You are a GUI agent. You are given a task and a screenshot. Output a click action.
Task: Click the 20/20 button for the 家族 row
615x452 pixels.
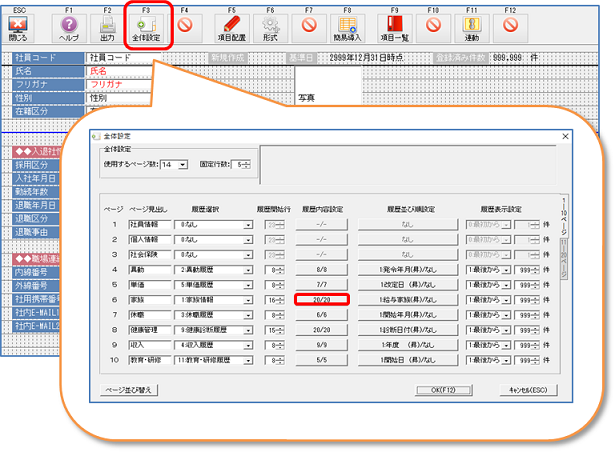click(320, 299)
